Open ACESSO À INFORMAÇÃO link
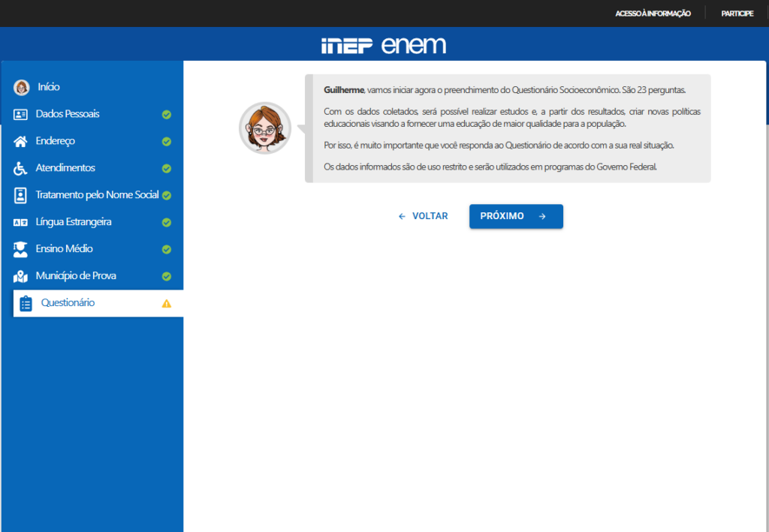This screenshot has height=532, width=769. 653,14
